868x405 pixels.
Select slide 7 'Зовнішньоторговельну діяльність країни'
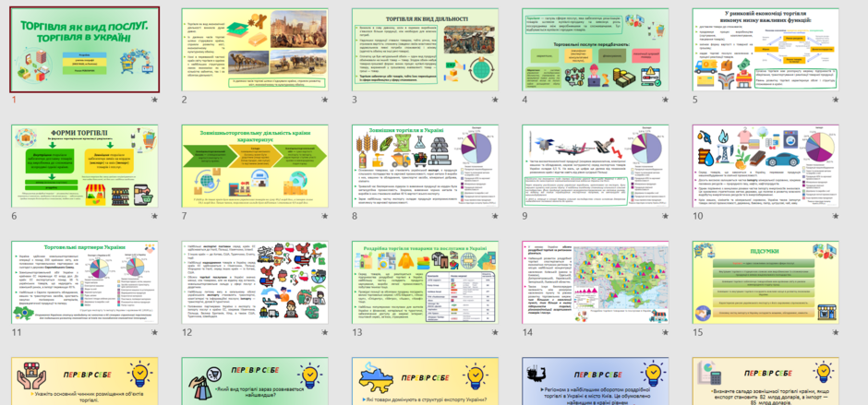[255, 166]
